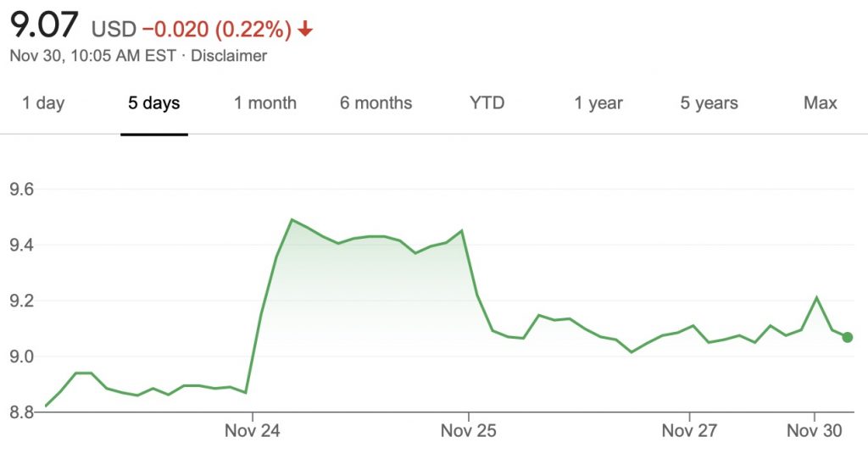
Task: Show the 5 years chart
Action: (709, 103)
